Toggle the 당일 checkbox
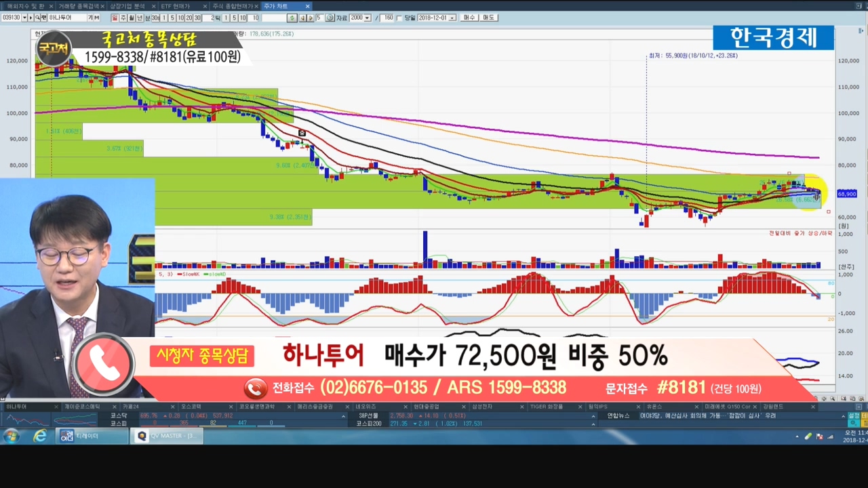The image size is (868, 488). pyautogui.click(x=399, y=18)
